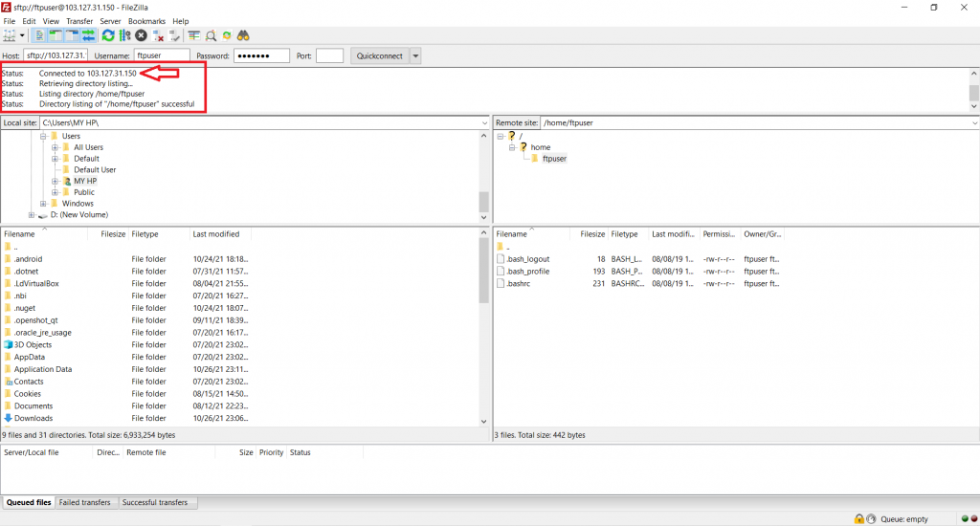Focus the Host input field
Image resolution: width=980 pixels, height=526 pixels.
56,55
